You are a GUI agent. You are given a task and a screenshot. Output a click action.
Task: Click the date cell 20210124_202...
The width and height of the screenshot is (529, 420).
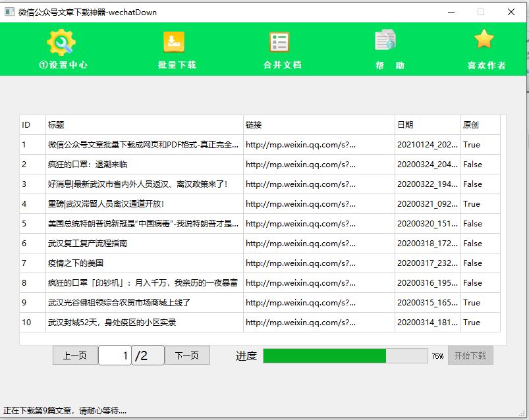[428, 145]
